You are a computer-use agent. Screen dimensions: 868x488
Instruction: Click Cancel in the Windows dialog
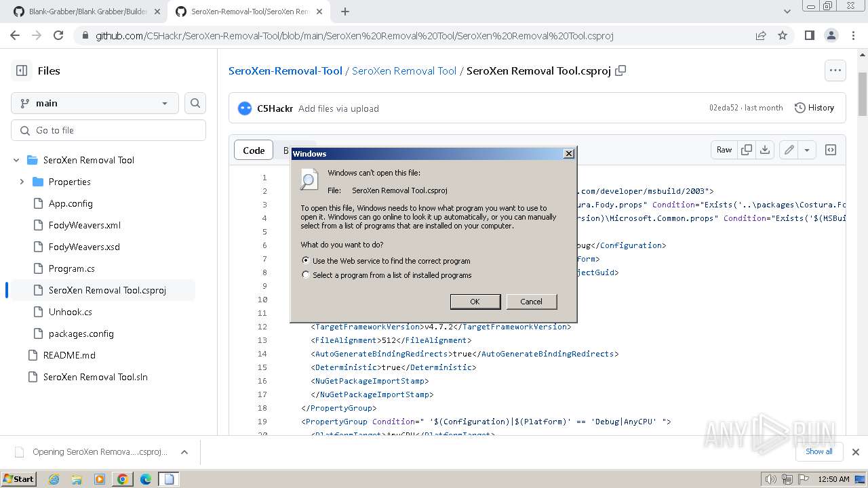(x=531, y=302)
